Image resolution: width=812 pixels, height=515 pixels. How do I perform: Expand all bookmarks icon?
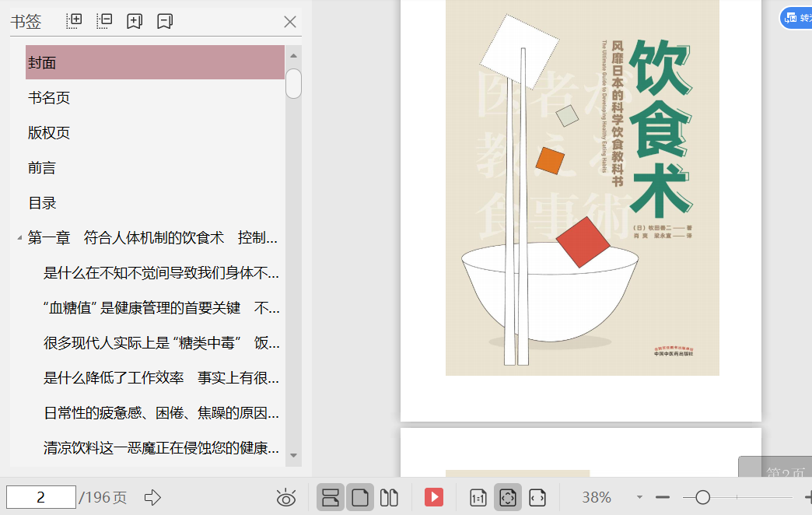coord(74,21)
